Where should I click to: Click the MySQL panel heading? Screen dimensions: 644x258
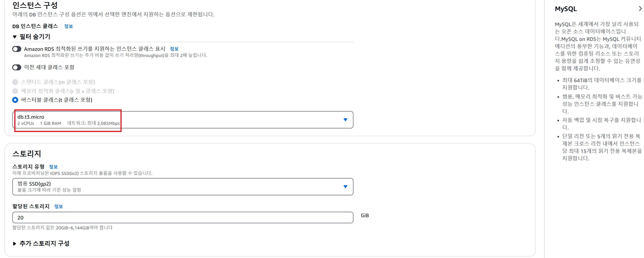coord(566,9)
